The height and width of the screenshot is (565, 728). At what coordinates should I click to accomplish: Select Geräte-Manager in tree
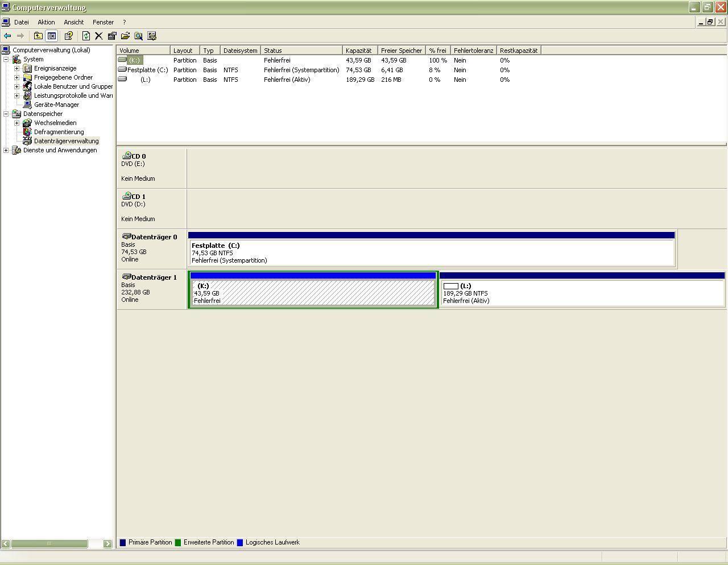tap(56, 105)
